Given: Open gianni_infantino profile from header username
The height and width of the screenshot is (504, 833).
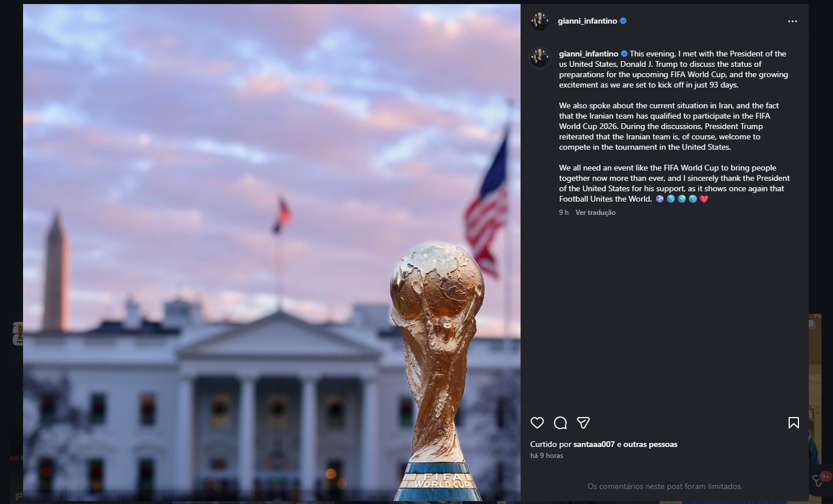Looking at the screenshot, I should (587, 21).
